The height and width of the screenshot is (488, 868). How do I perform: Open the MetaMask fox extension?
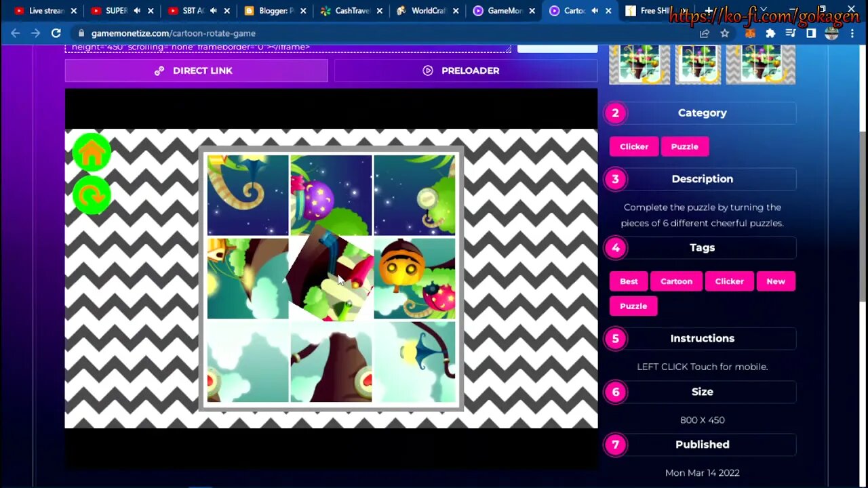pyautogui.click(x=750, y=33)
